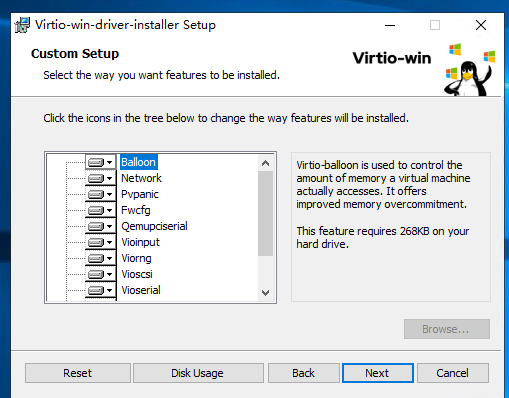Image resolution: width=509 pixels, height=398 pixels.
Task: Open the Vioscsi feature install-state dropdown
Action: 100,274
